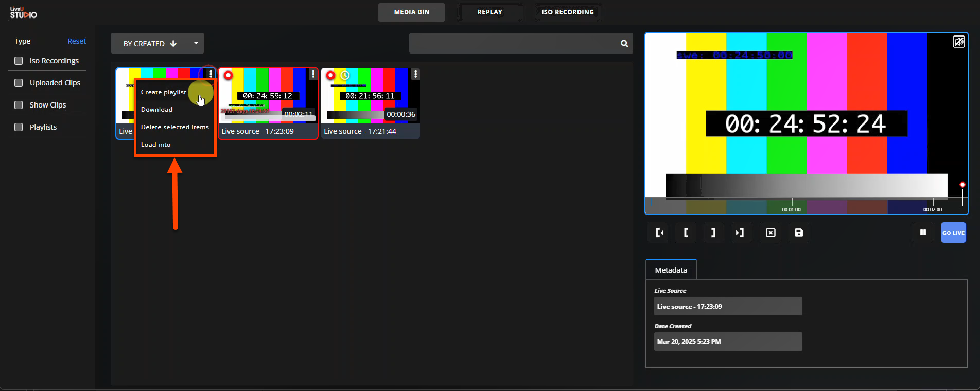
Task: Click the search magnifier icon
Action: [624, 44]
